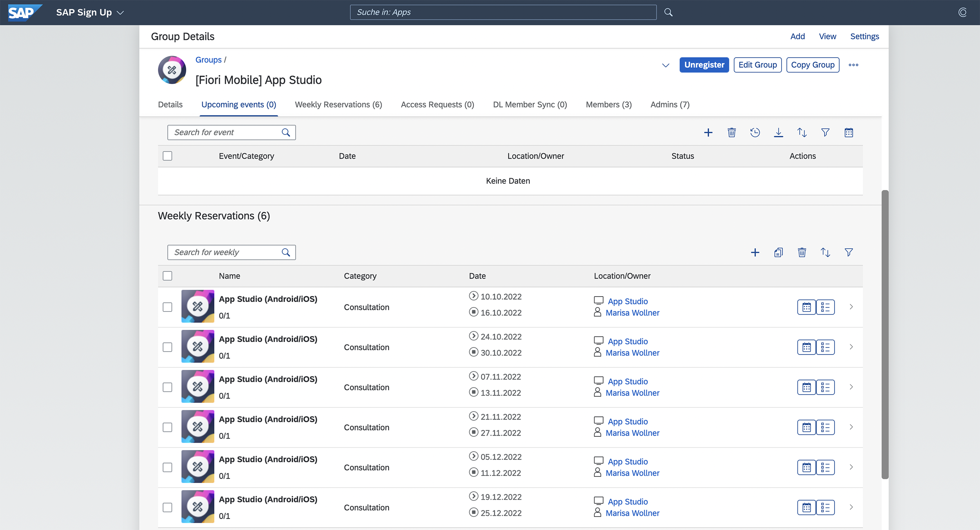Check the 24.10.2022 reservation row
This screenshot has height=530, width=980.
167,347
